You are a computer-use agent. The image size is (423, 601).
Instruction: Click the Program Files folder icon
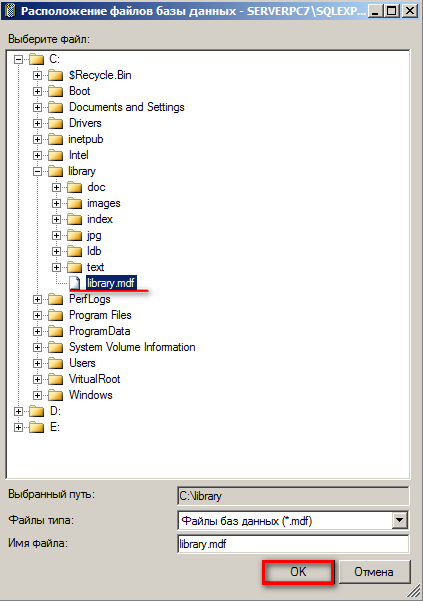click(56, 315)
